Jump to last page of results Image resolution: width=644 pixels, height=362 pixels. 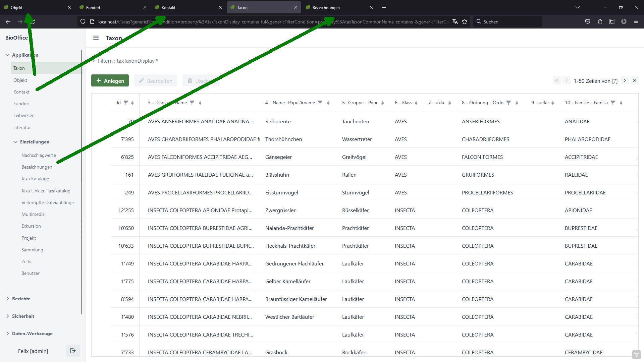coord(634,80)
